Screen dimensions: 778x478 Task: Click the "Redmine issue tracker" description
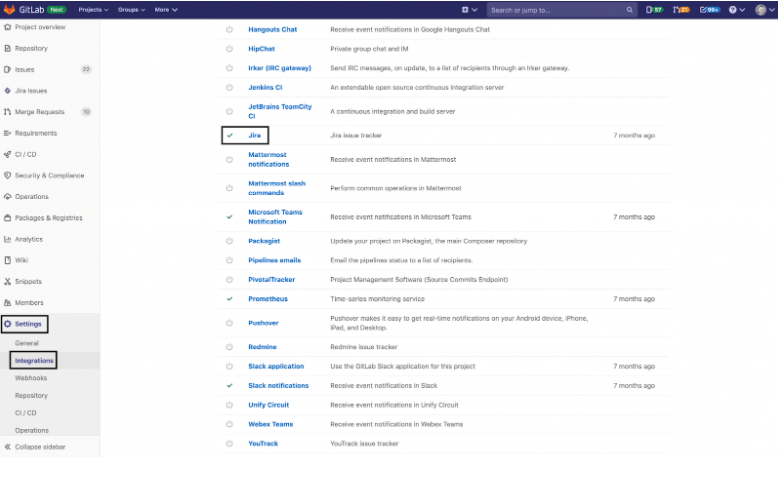364,347
